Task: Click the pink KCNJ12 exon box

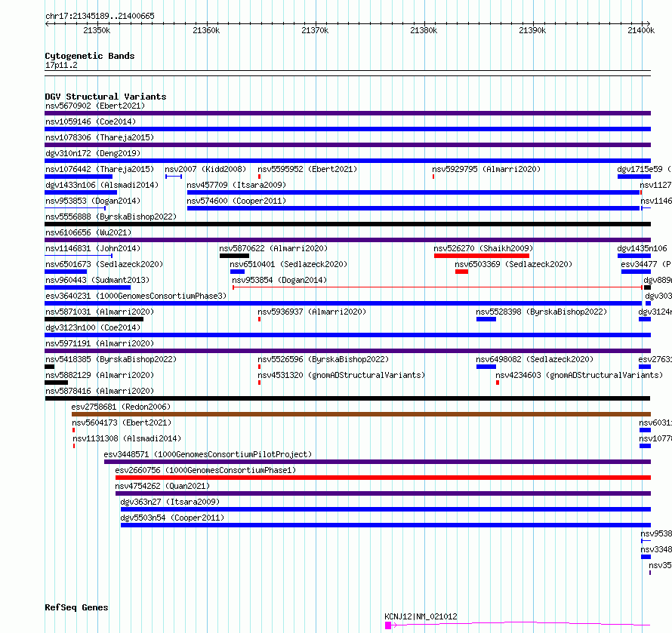Action: pos(388,625)
